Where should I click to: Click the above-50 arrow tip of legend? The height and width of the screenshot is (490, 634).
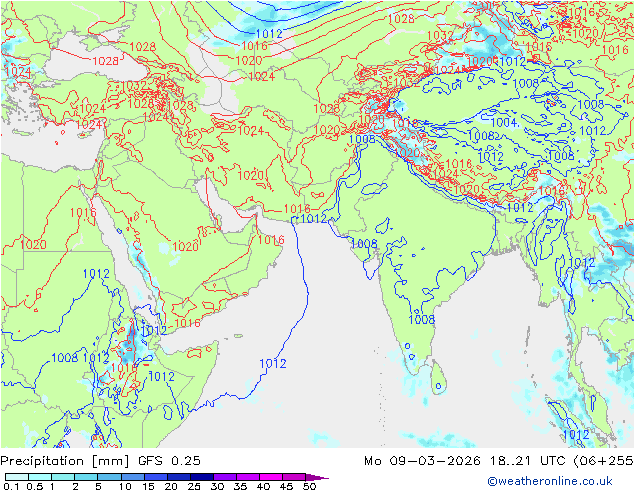(x=317, y=478)
